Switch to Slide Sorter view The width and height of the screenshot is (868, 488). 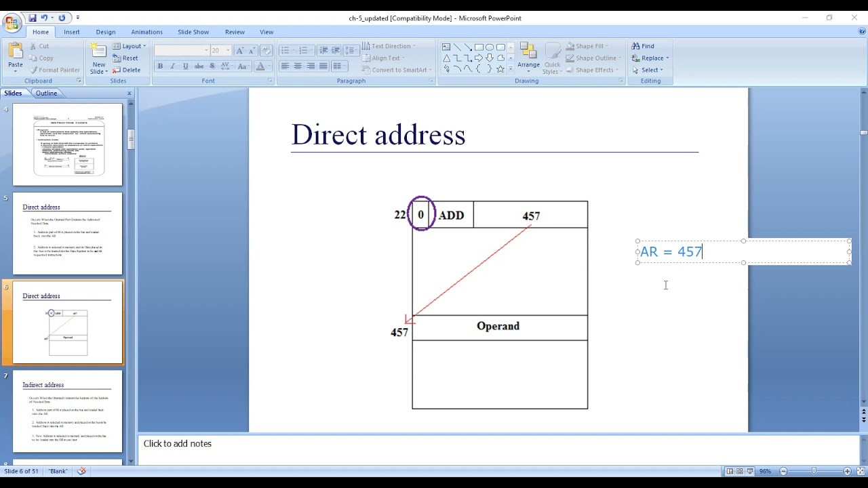(740, 471)
